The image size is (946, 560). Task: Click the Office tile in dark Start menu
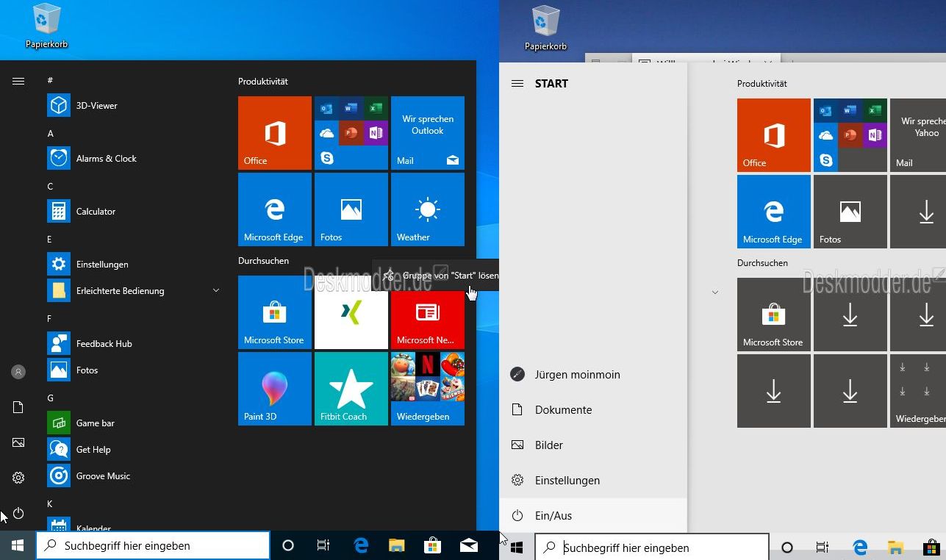tap(275, 133)
